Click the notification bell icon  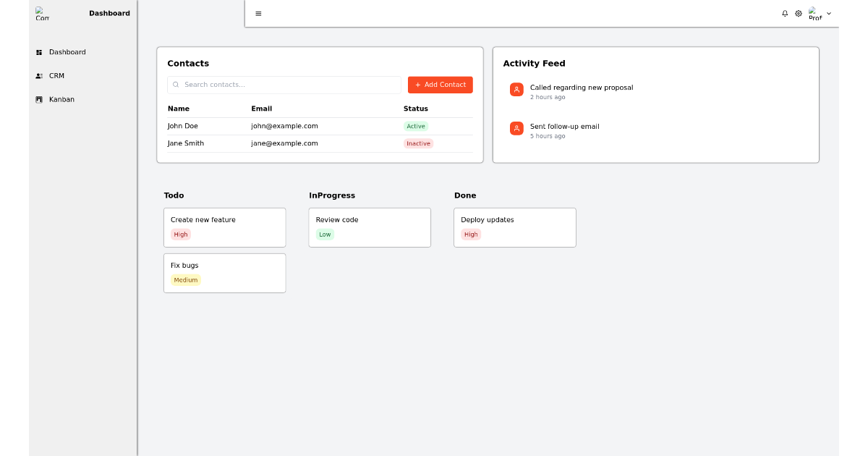click(x=785, y=13)
